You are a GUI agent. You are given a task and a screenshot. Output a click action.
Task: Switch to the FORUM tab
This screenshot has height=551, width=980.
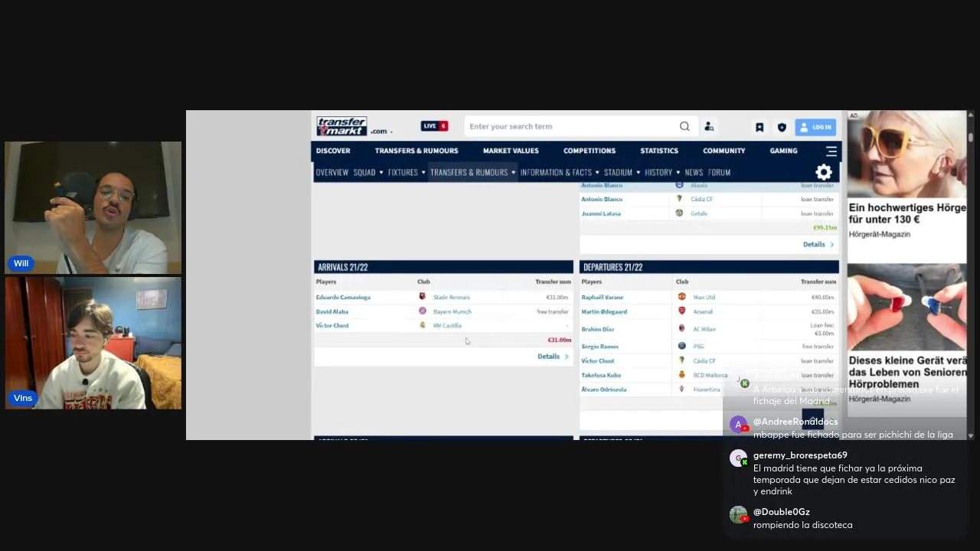point(719,172)
